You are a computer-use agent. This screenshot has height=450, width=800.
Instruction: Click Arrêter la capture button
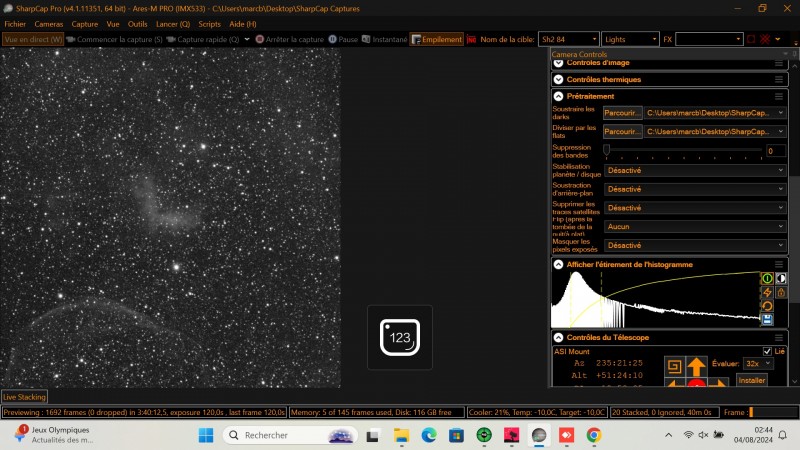pos(290,39)
